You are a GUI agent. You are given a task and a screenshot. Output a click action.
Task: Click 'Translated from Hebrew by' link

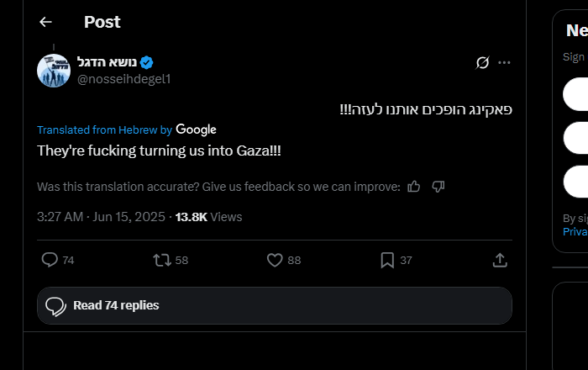(x=105, y=129)
